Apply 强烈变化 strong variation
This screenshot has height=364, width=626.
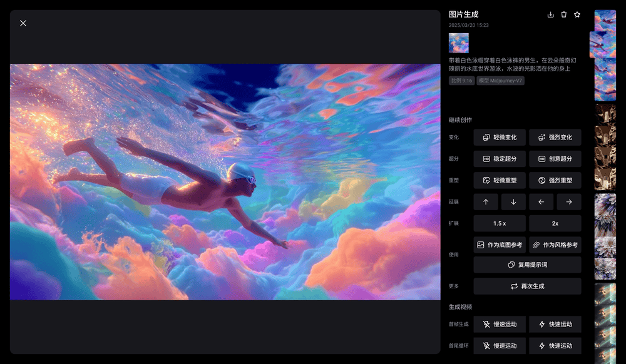[x=555, y=138]
